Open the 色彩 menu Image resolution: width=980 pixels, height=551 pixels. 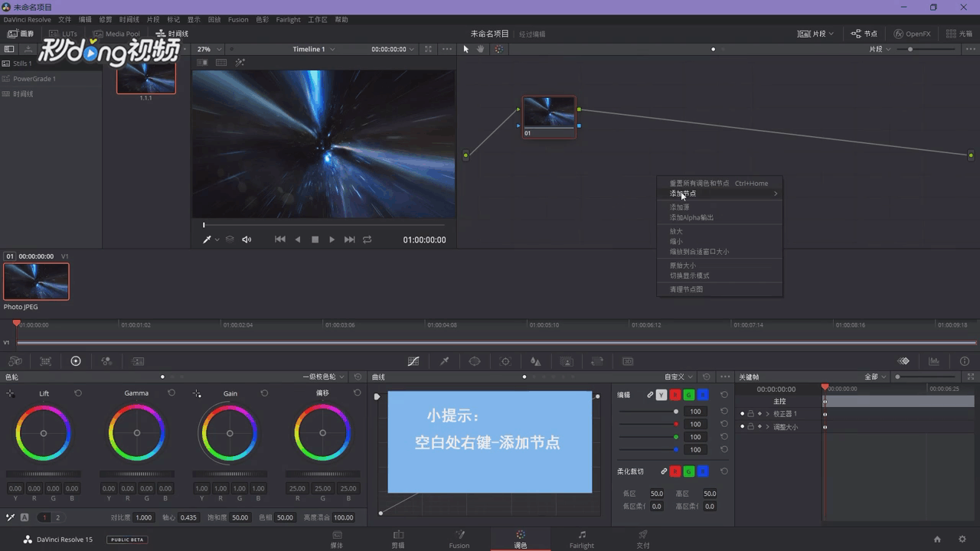pos(263,20)
